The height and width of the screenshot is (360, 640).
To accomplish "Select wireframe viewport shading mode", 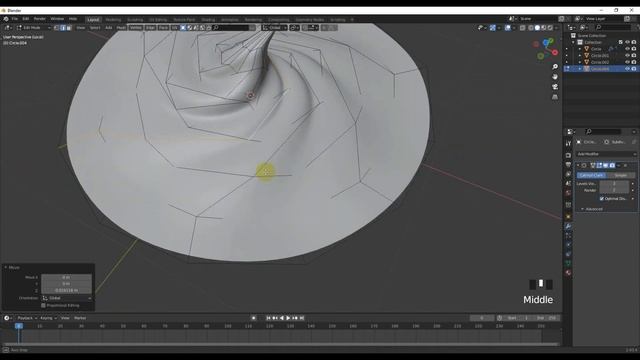I will pyautogui.click(x=531, y=28).
